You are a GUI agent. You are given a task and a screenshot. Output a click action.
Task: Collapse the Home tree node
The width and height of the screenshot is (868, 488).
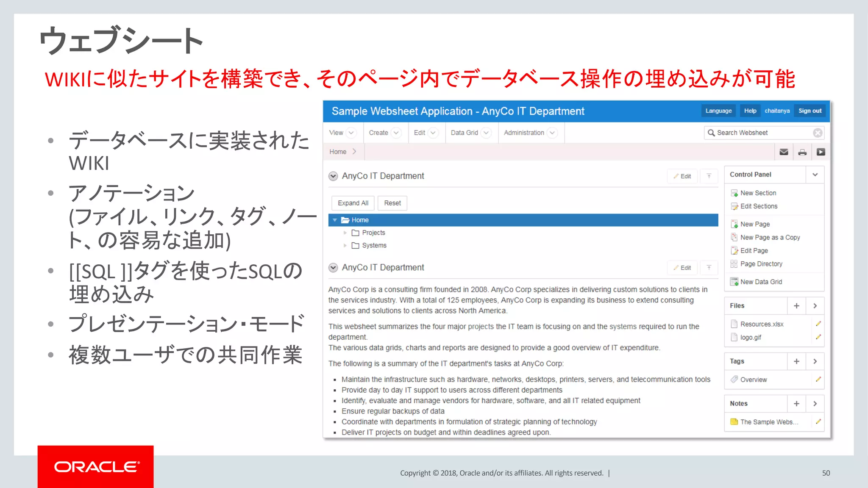pyautogui.click(x=335, y=220)
